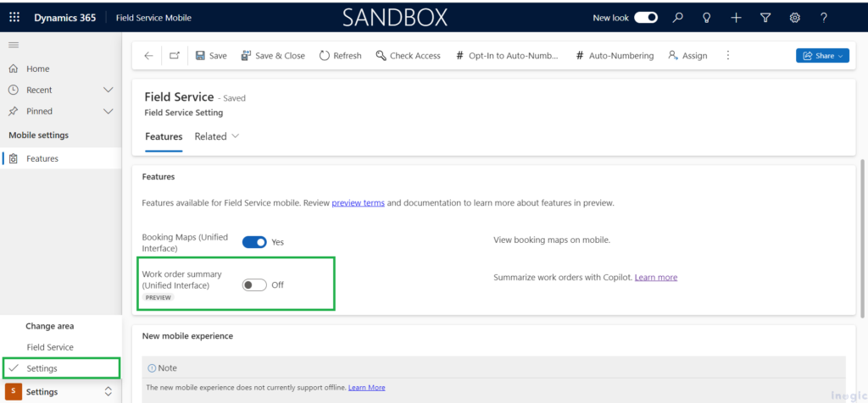Open the Related tab dropdown
This screenshot has width=868, height=403.
click(x=217, y=136)
